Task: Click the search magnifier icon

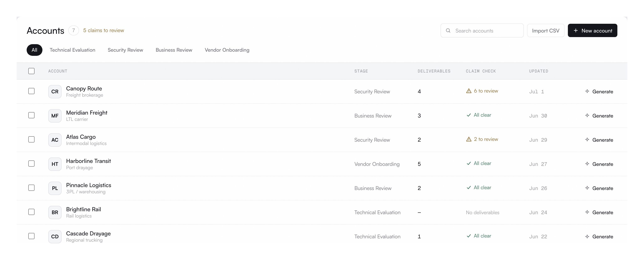Action: (448, 31)
